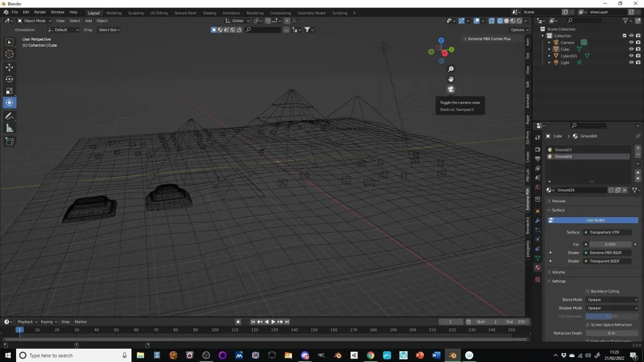
Task: Open the viewport Options button
Action: pyautogui.click(x=519, y=30)
